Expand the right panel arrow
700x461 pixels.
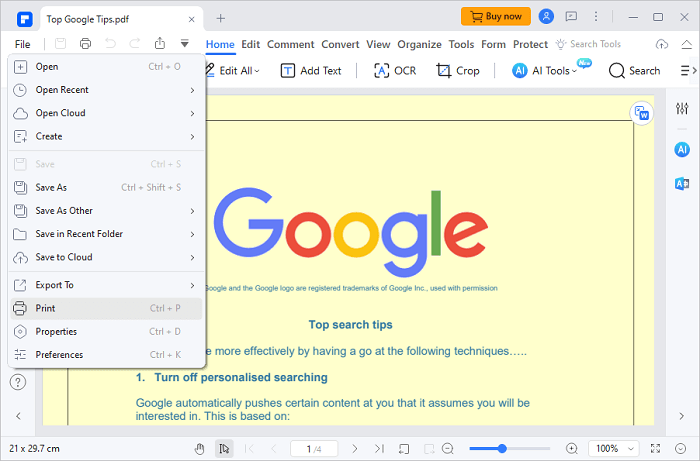[x=682, y=416]
